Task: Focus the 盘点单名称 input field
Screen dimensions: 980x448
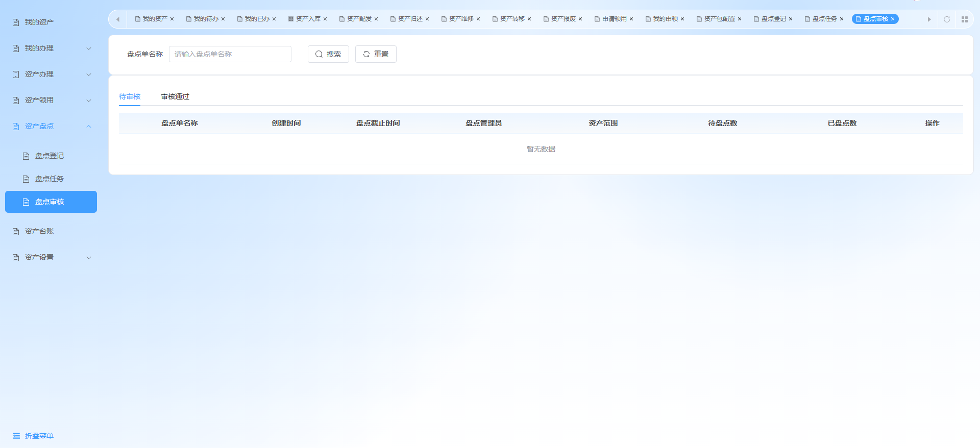Action: [x=230, y=54]
